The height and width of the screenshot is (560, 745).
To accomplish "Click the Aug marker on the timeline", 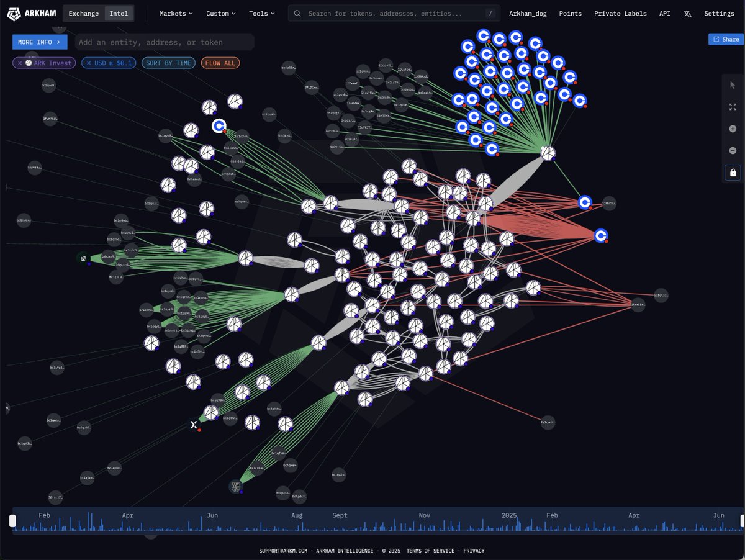I will point(297,515).
